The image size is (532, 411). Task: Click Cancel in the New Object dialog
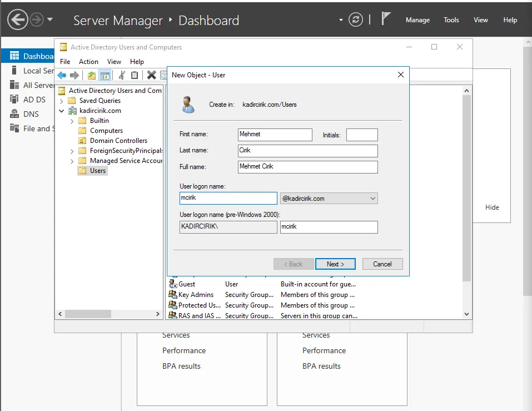(x=382, y=264)
